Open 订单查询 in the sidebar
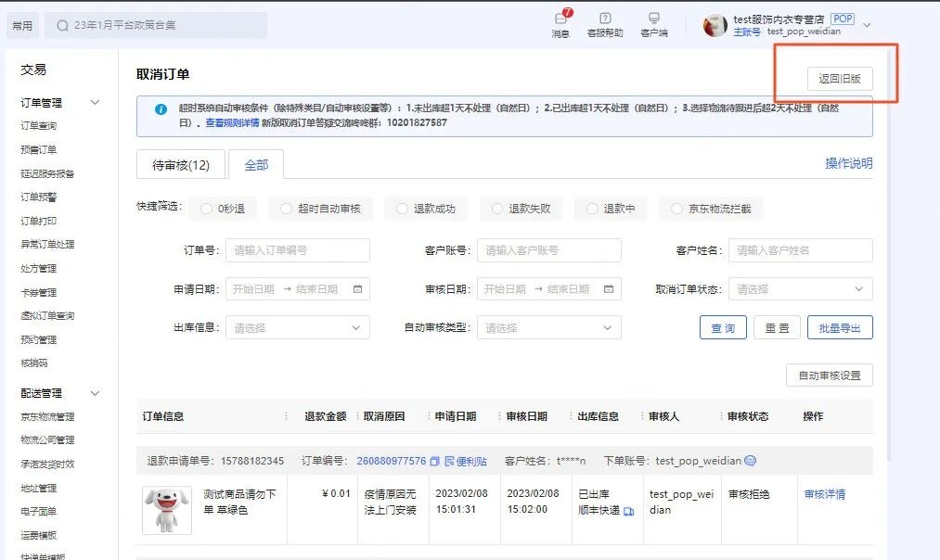 (x=39, y=126)
